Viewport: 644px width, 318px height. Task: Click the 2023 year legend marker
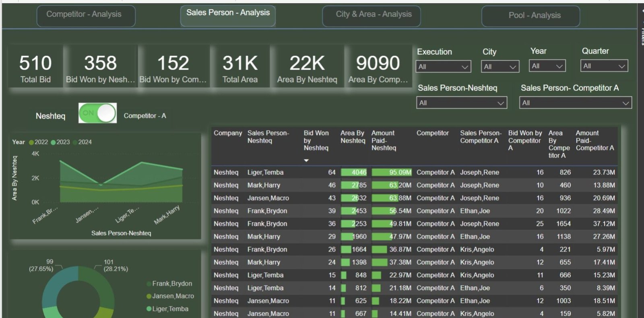pyautogui.click(x=53, y=142)
